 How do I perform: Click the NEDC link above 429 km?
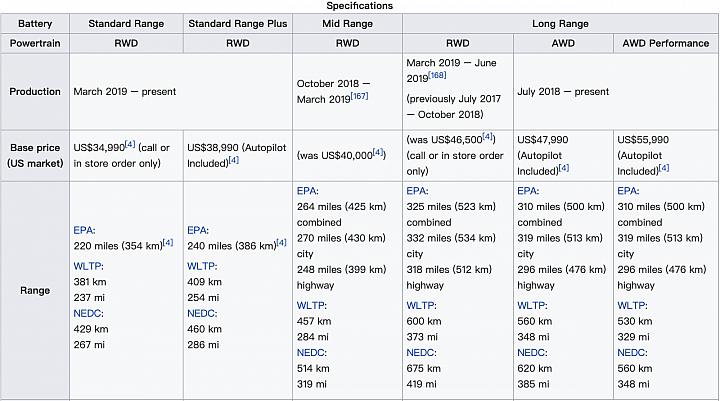click(87, 313)
